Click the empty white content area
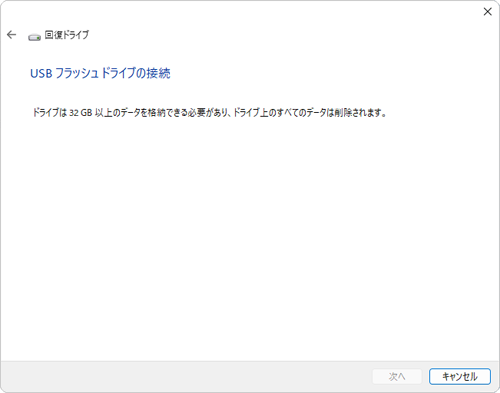The image size is (500, 393). 250,233
